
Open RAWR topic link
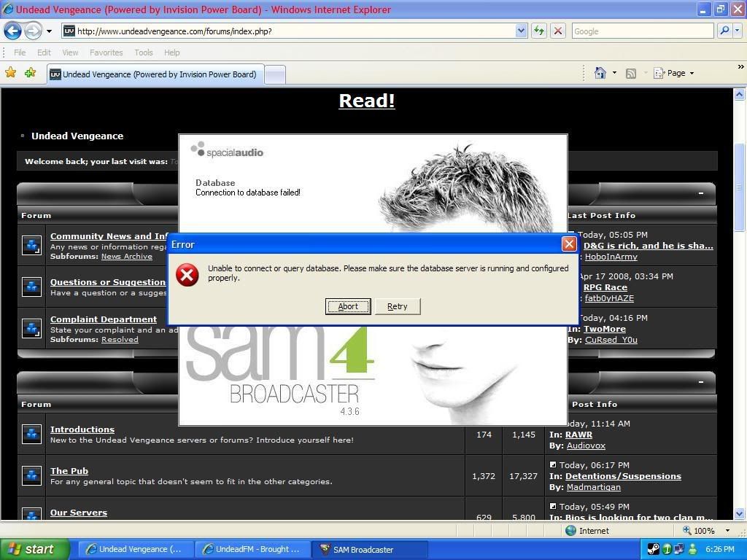tap(578, 435)
